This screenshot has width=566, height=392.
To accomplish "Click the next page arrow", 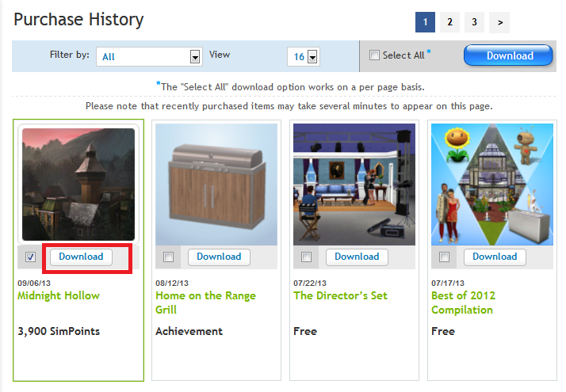I will point(499,22).
